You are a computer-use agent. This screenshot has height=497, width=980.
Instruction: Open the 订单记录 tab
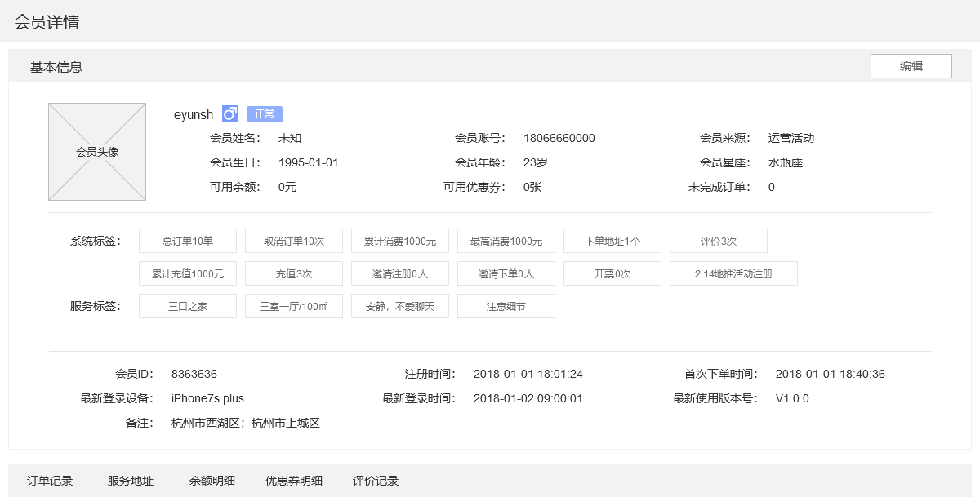click(x=50, y=481)
